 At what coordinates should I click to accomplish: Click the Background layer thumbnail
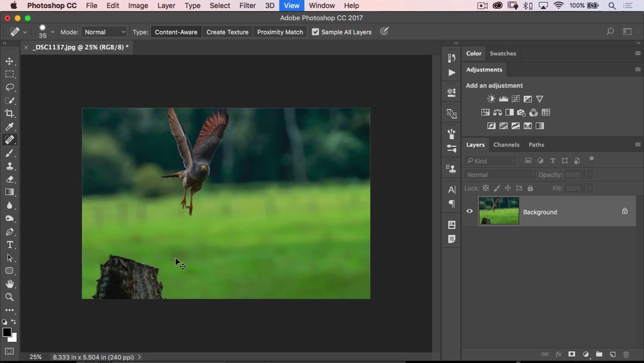click(x=499, y=211)
